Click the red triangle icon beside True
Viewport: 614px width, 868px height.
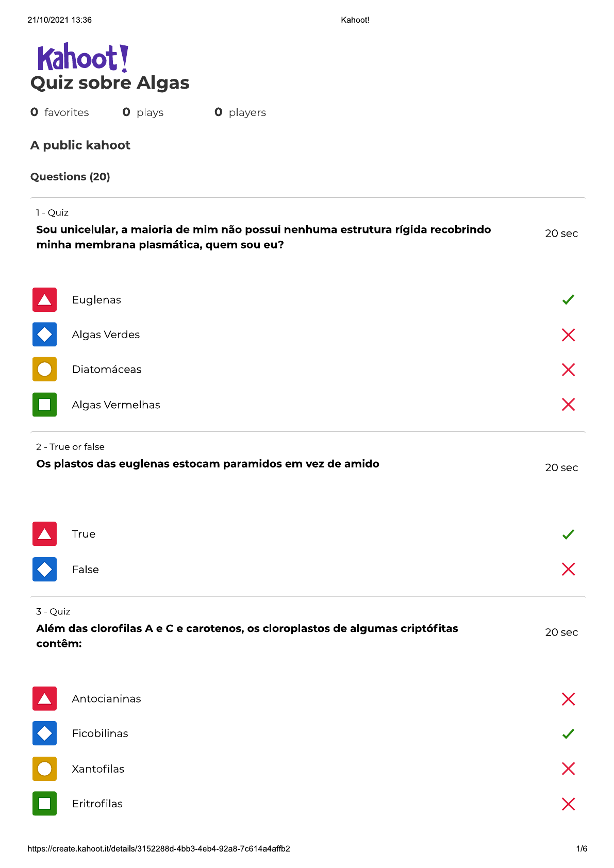(45, 534)
